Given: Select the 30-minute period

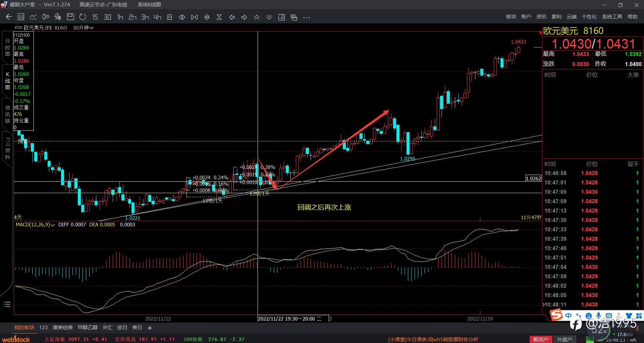Looking at the screenshot, I should click(x=107, y=17).
